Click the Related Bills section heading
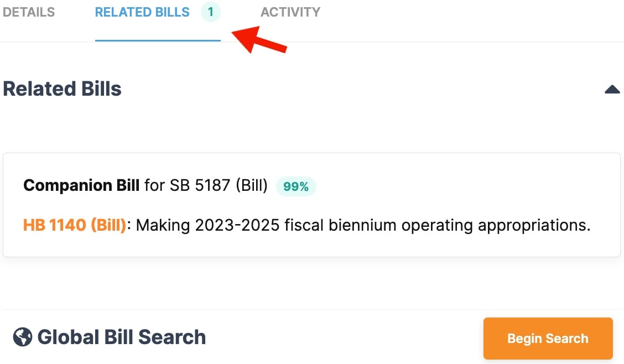 pyautogui.click(x=62, y=89)
